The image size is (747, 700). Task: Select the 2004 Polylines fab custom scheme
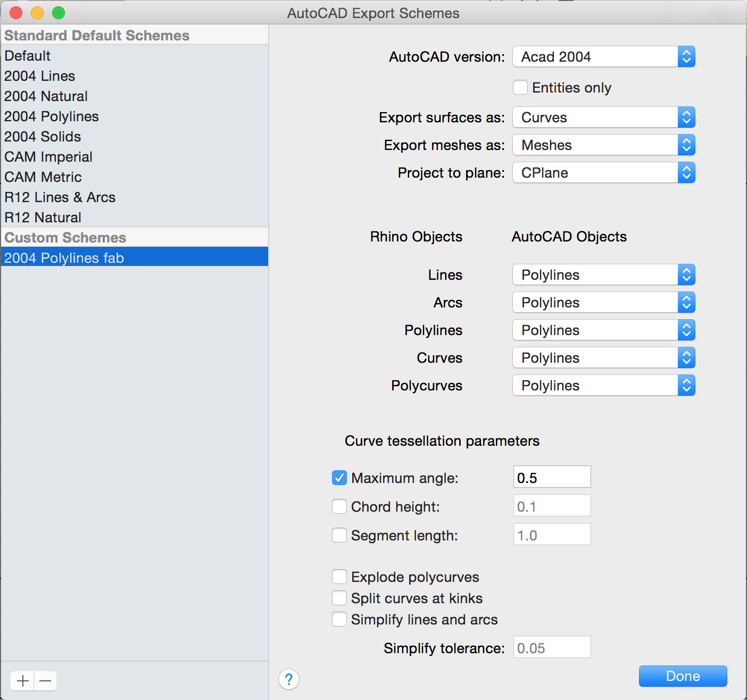point(134,256)
